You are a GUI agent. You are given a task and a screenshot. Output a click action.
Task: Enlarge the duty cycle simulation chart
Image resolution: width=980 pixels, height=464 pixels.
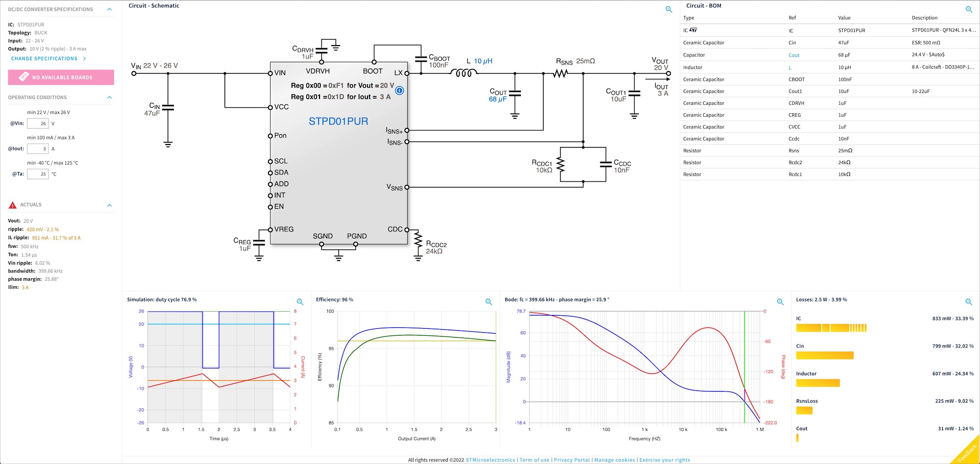click(x=300, y=302)
